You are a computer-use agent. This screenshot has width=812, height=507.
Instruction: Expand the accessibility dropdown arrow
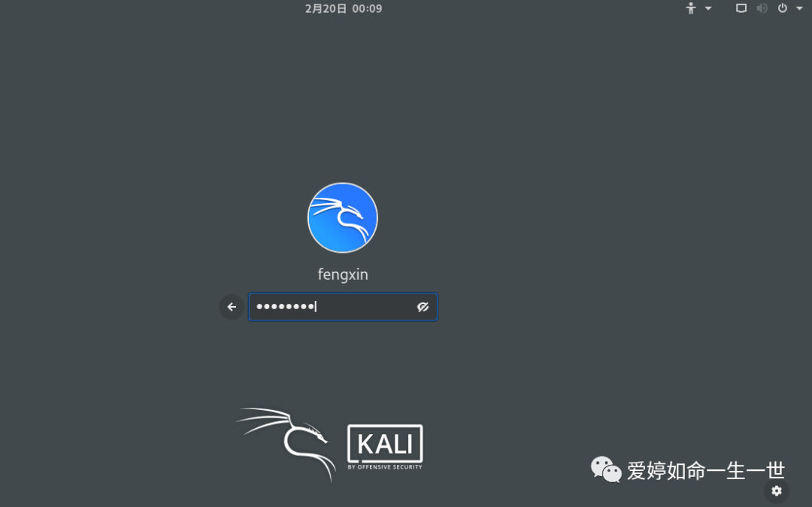pyautogui.click(x=708, y=8)
